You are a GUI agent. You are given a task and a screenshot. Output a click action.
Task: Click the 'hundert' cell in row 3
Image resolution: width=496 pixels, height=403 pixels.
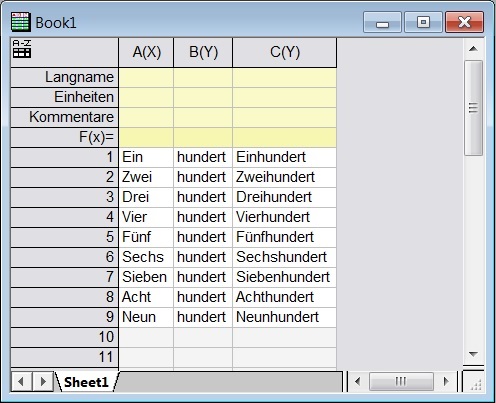click(203, 197)
